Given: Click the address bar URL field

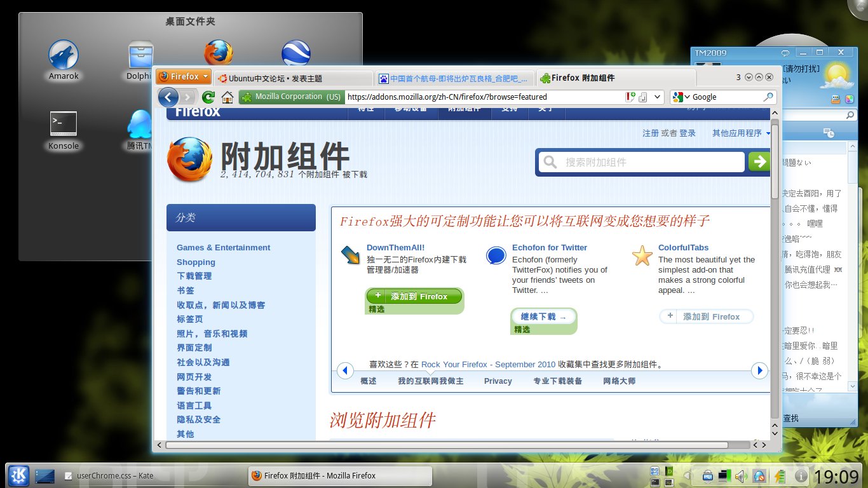Looking at the screenshot, I should point(484,97).
